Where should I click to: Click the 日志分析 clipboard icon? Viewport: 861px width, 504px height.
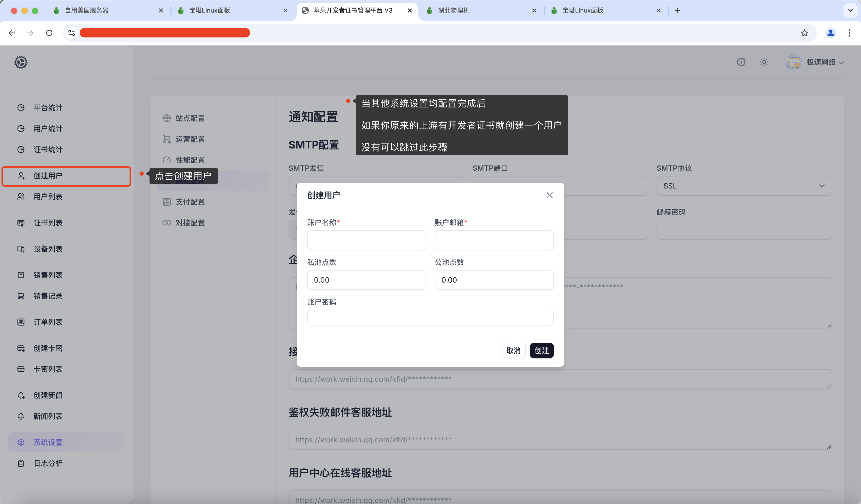coord(21,463)
